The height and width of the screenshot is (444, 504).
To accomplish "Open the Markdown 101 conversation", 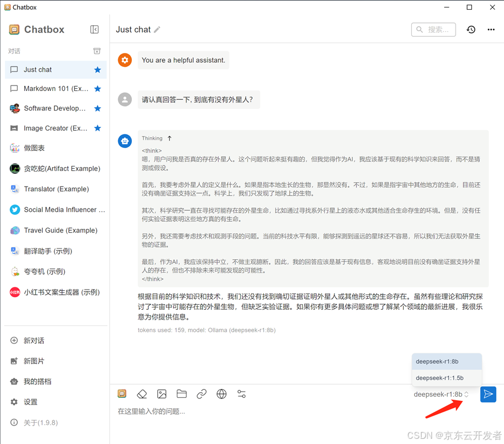I will point(56,89).
